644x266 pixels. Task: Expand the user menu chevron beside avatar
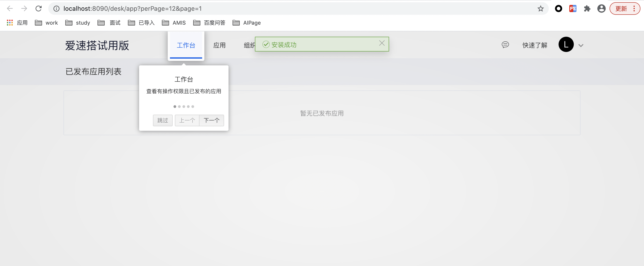pos(581,45)
